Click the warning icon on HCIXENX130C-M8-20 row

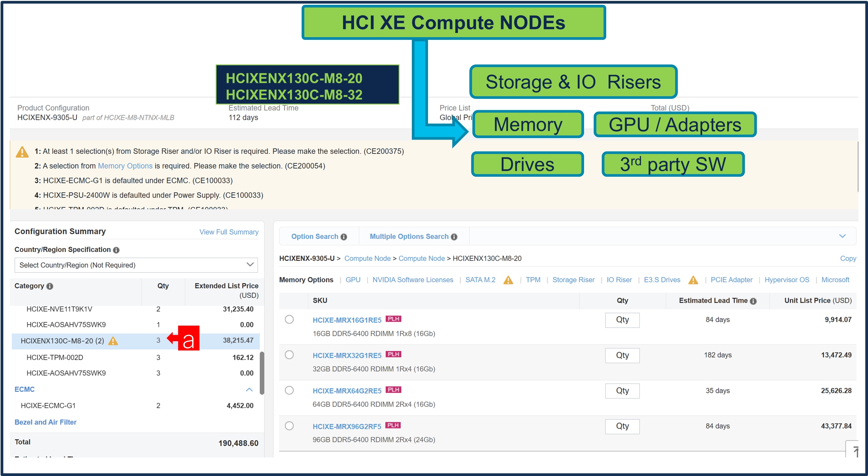pyautogui.click(x=113, y=341)
